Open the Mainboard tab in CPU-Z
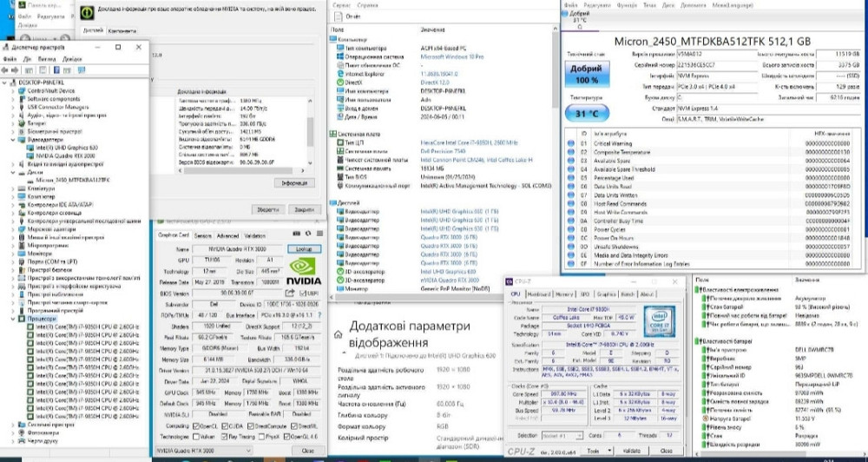Image resolution: width=868 pixels, height=462 pixels. (538, 294)
